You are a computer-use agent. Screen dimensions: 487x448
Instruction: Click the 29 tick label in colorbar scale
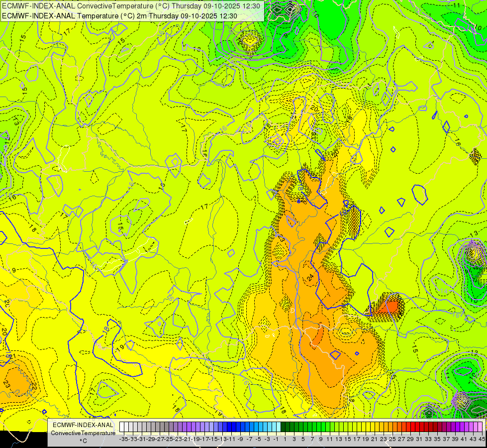[x=410, y=439]
